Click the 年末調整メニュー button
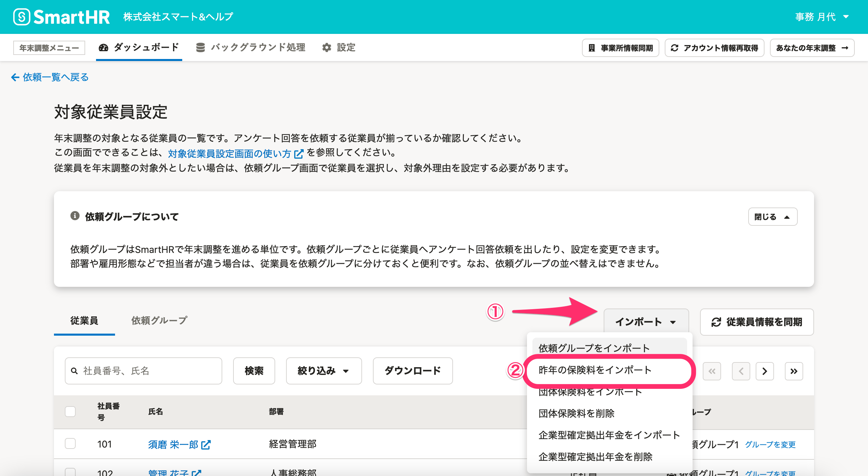The image size is (868, 476). tap(49, 48)
